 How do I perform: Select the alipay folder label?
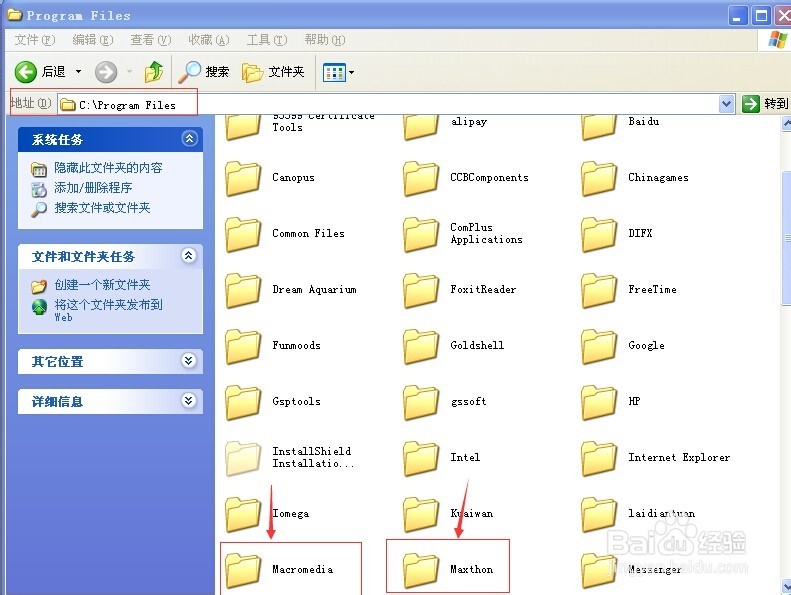point(469,121)
